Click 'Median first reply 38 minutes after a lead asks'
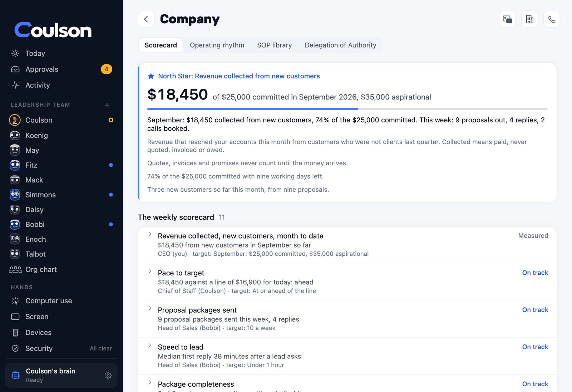Viewport: 572px width, 392px height. 230,356
